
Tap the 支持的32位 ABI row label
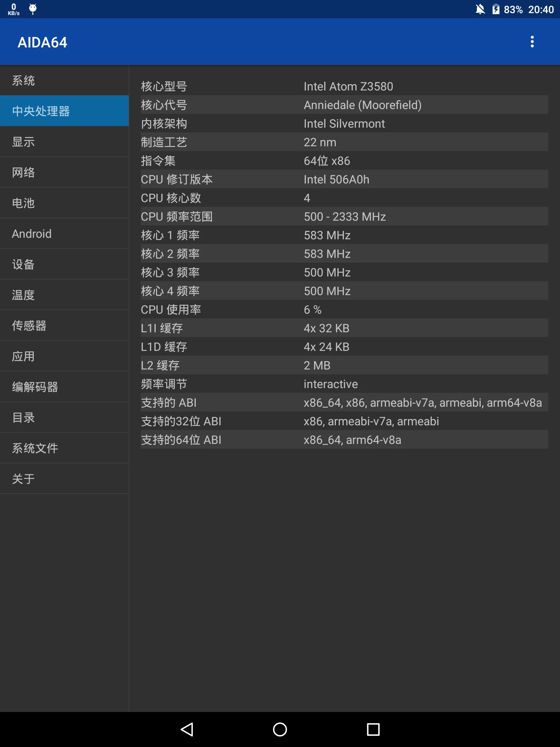pyautogui.click(x=181, y=421)
